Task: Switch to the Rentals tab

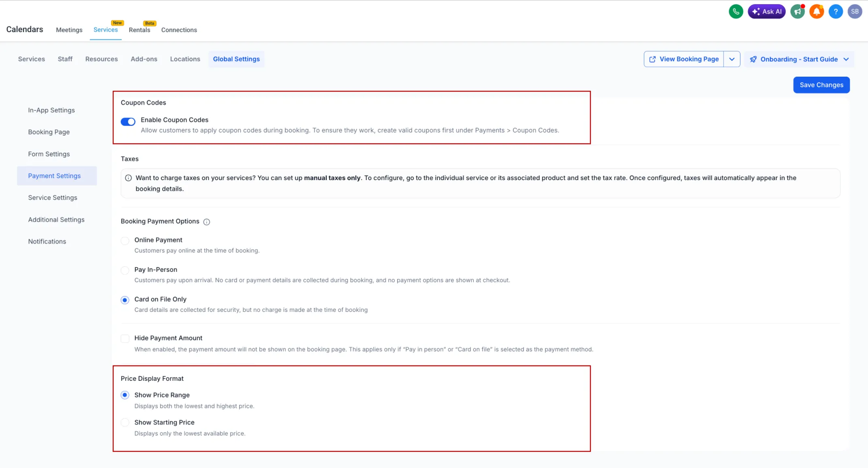Action: point(139,30)
